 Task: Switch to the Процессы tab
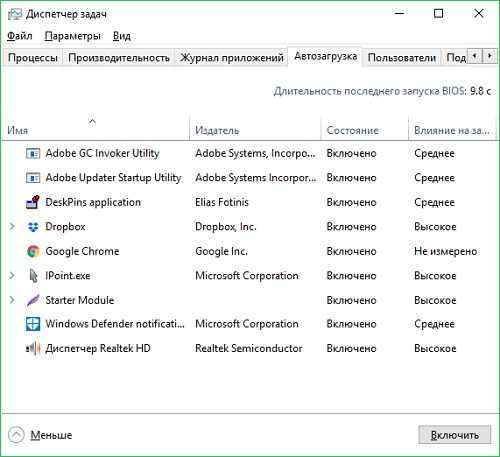click(x=33, y=58)
